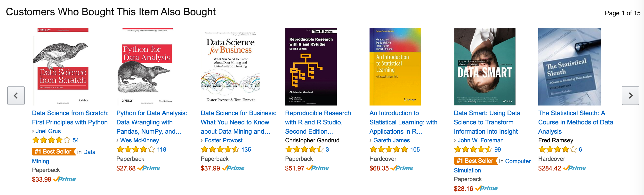Click #1 Best Seller badge for Data Smart
The width and height of the screenshot is (644, 195).
[x=475, y=161]
